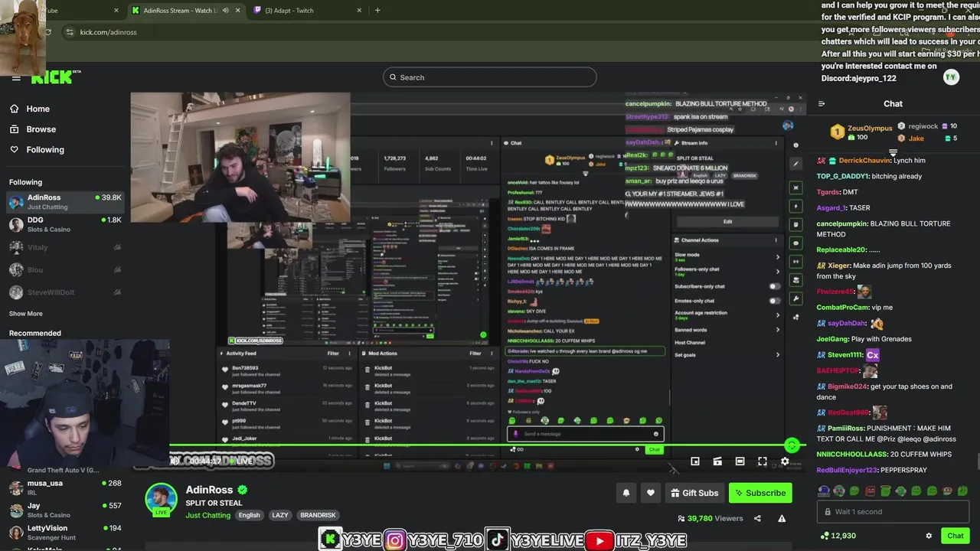Open Jay Slots & Casino recommended channel
Viewport: 980px width, 551px height.
click(65, 510)
